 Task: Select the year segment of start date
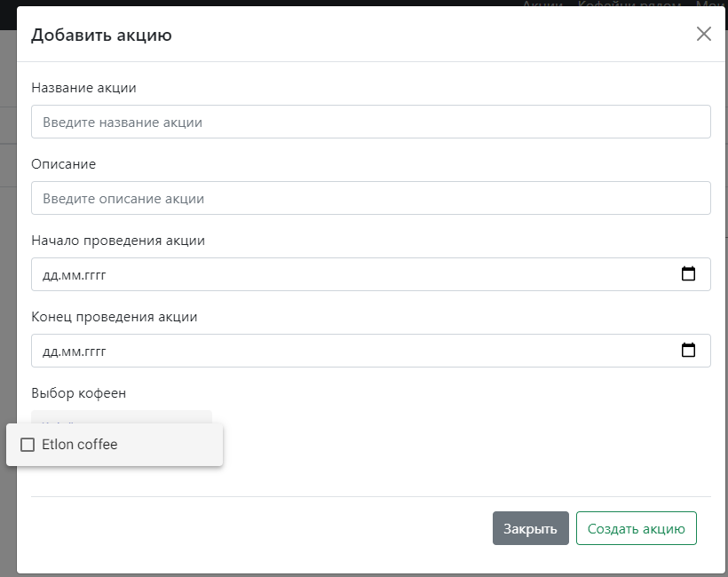tap(93, 275)
